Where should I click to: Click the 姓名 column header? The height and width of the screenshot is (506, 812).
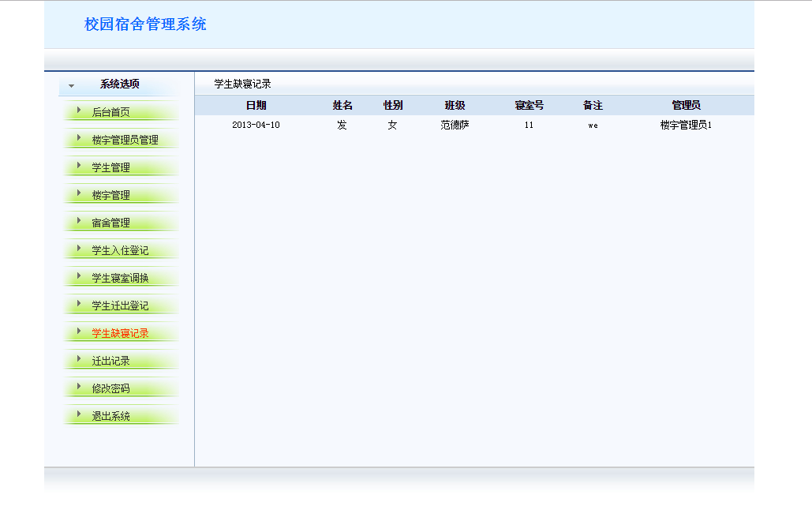(x=342, y=105)
